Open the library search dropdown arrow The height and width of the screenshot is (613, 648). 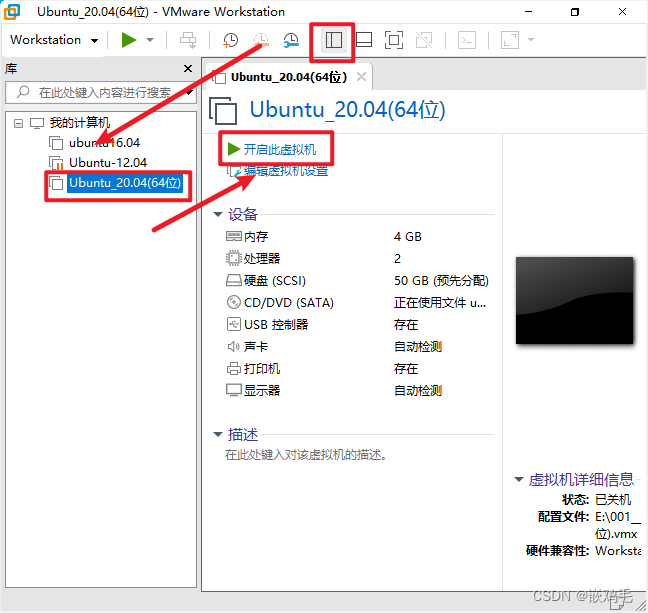pos(190,93)
